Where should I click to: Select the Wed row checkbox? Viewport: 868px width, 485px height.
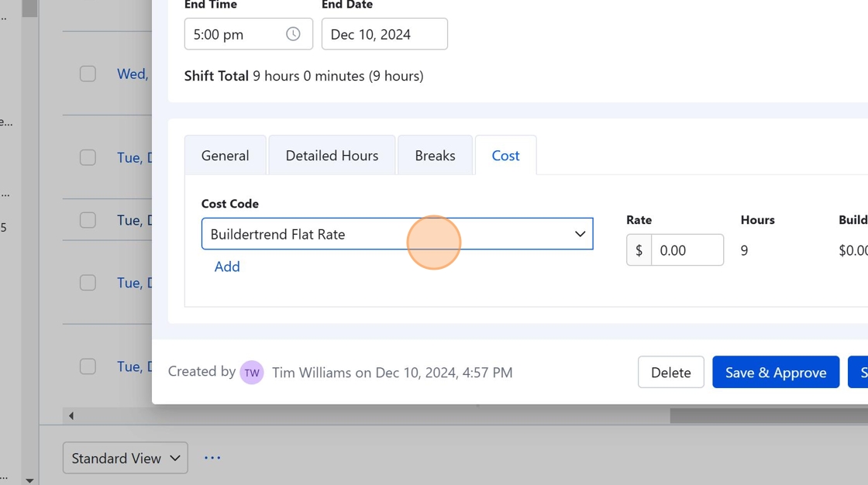(88, 74)
